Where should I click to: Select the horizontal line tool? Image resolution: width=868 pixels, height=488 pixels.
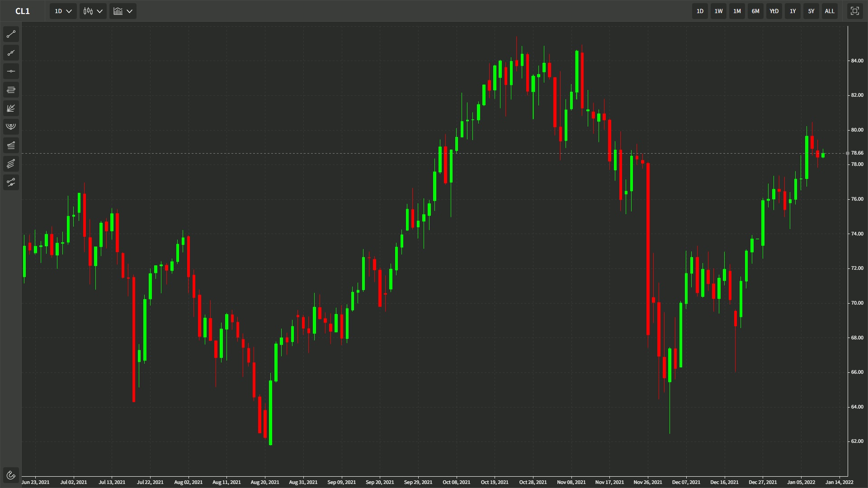[11, 71]
